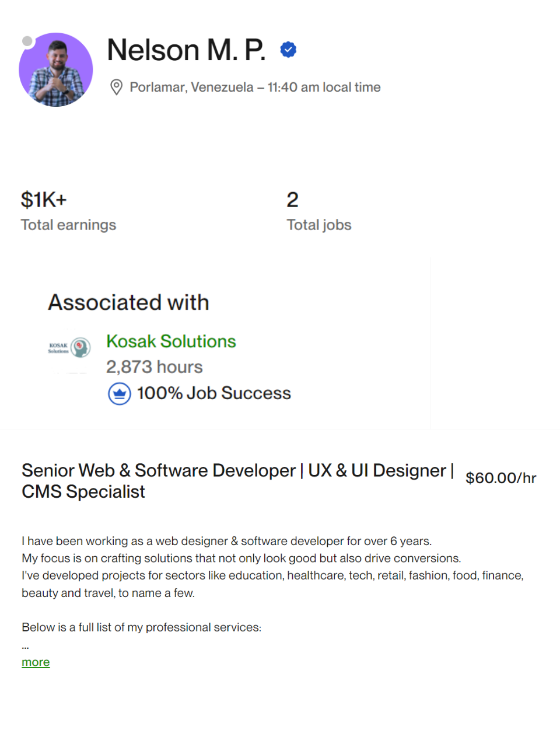Open Nelson's profile photo
Viewport: 560px width, 747px height.
pos(56,69)
